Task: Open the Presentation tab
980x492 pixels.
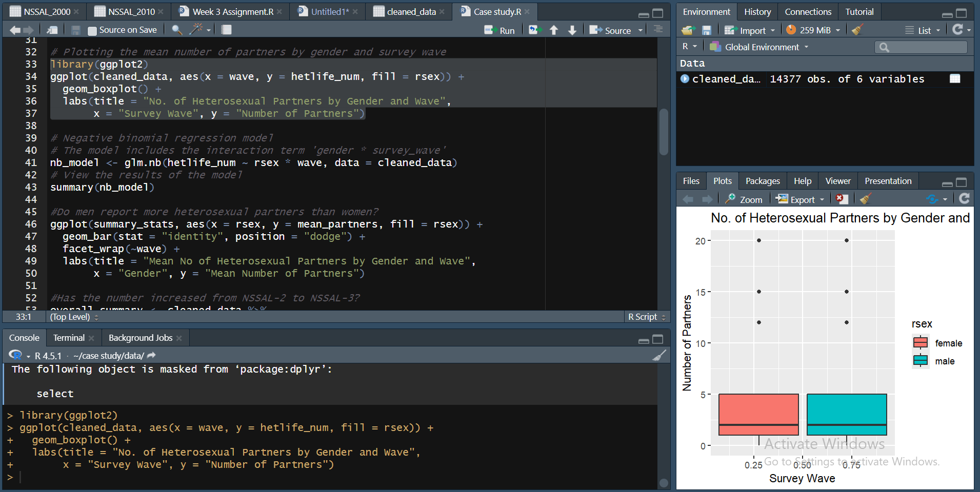Action: (x=888, y=180)
